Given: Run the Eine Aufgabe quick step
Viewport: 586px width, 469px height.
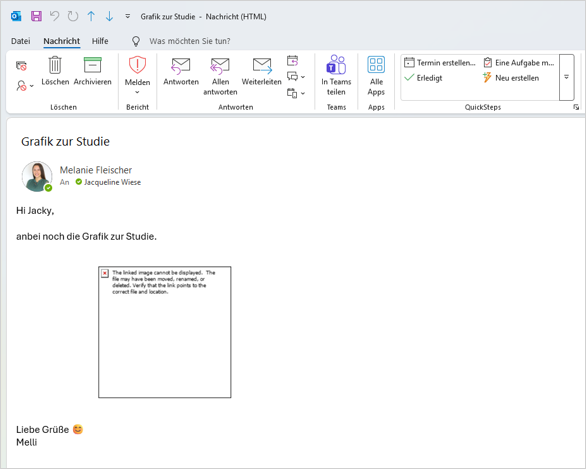Looking at the screenshot, I should click(519, 62).
